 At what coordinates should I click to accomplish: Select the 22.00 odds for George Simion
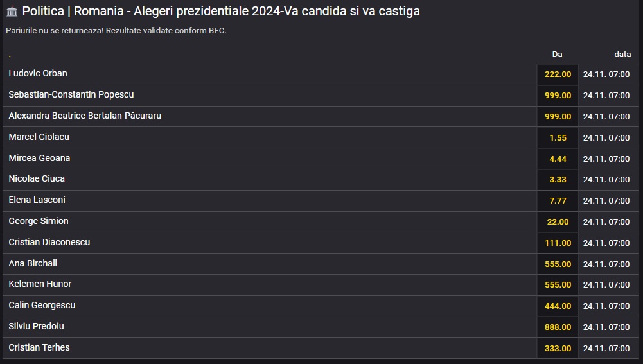tap(558, 221)
